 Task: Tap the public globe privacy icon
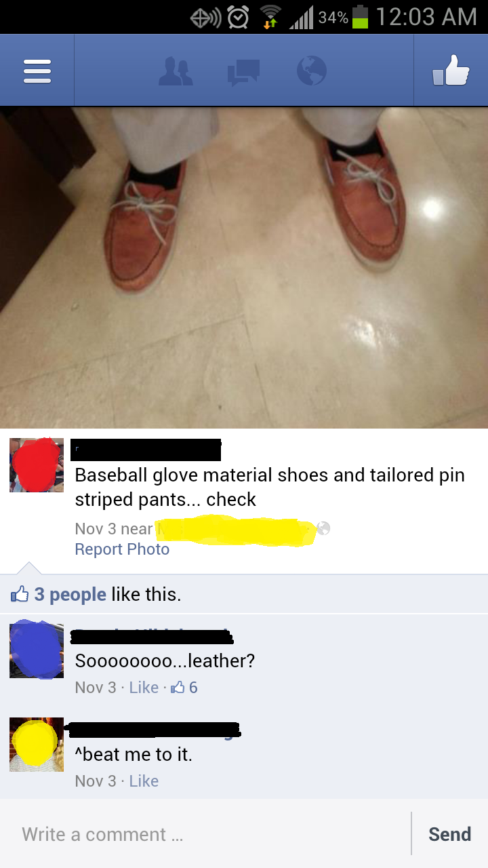point(323,528)
